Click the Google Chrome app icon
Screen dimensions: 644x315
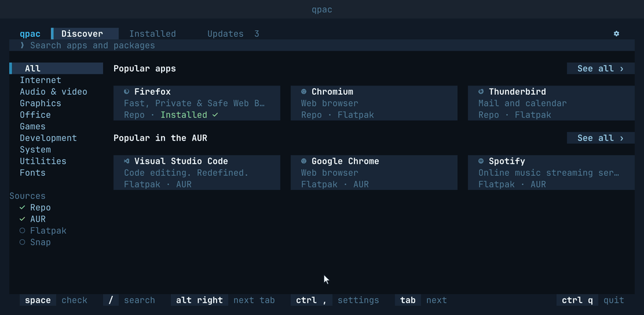coord(304,161)
